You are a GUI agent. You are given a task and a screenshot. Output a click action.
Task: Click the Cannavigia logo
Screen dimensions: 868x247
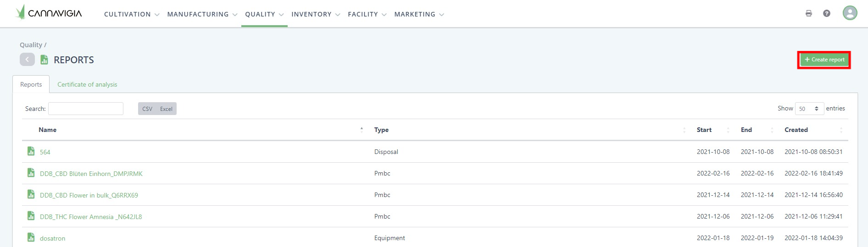click(x=49, y=13)
